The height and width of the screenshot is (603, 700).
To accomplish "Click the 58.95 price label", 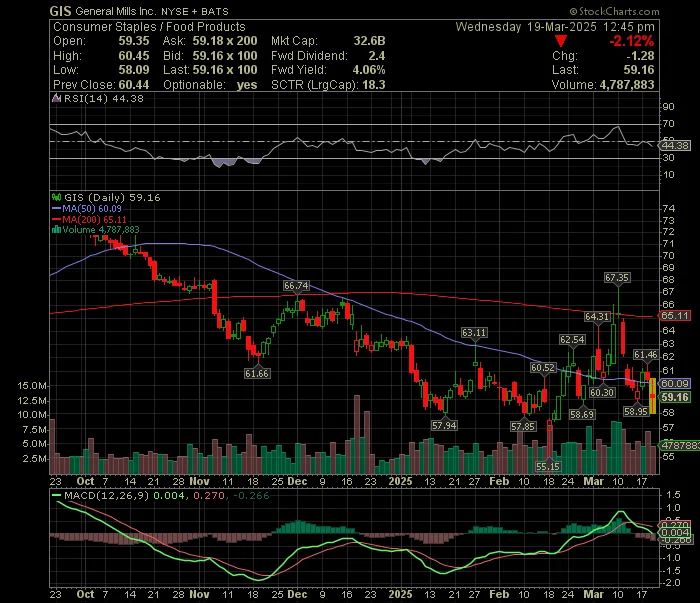I will (636, 411).
